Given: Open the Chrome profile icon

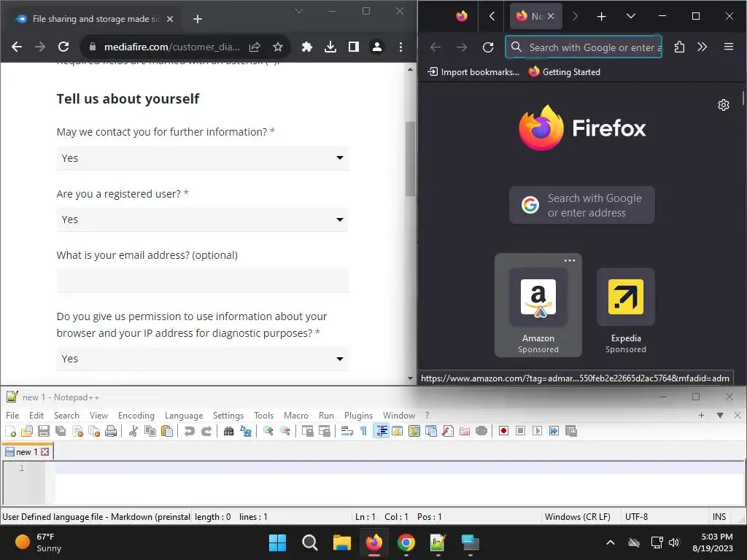Looking at the screenshot, I should pos(377,47).
